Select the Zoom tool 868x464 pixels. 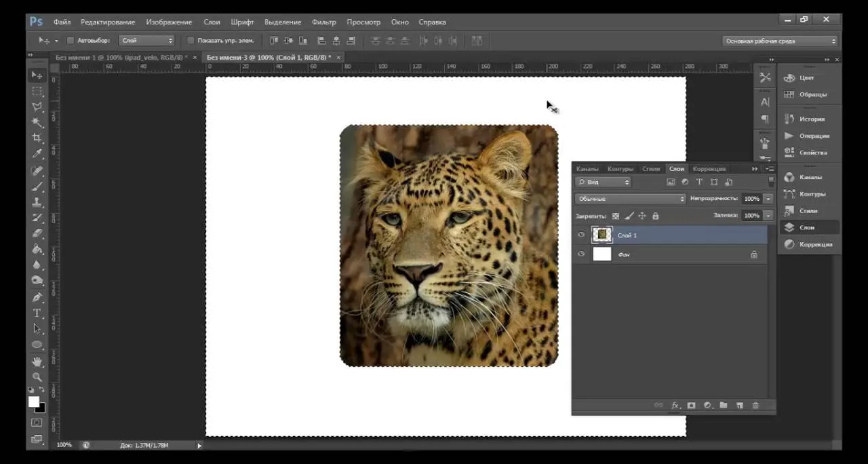click(37, 376)
